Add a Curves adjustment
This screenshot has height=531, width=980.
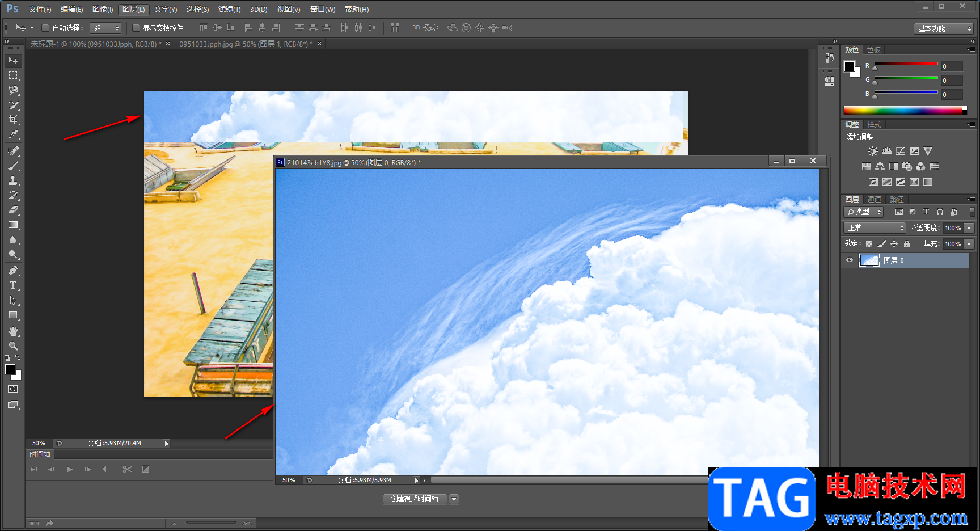pyautogui.click(x=901, y=151)
